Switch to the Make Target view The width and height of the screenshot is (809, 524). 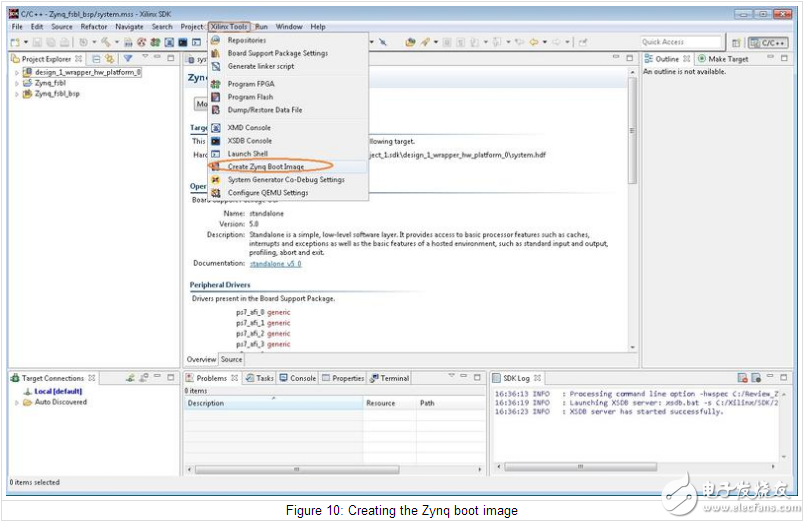tap(722, 59)
